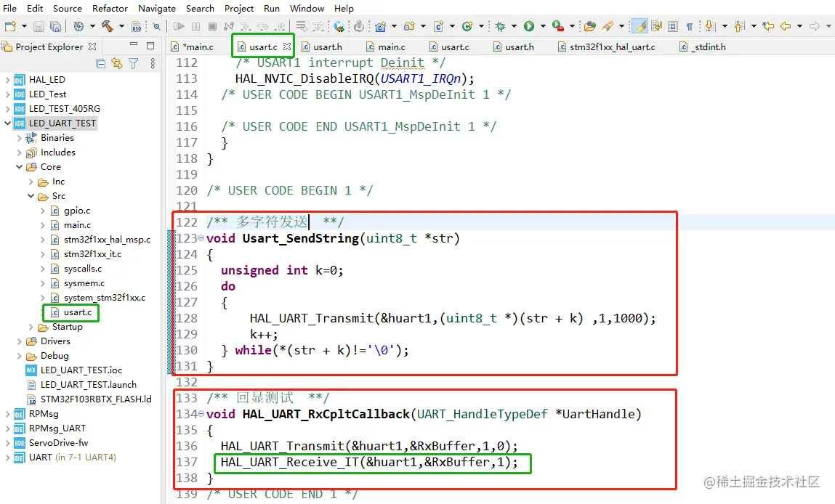Open the Project menu
The height and width of the screenshot is (504, 835).
click(x=238, y=9)
